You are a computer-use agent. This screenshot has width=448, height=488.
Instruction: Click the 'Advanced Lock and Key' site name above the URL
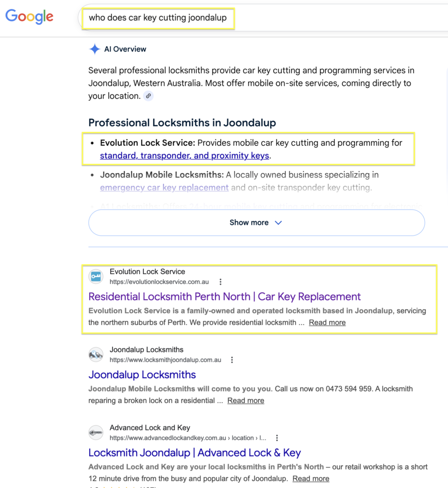point(150,428)
